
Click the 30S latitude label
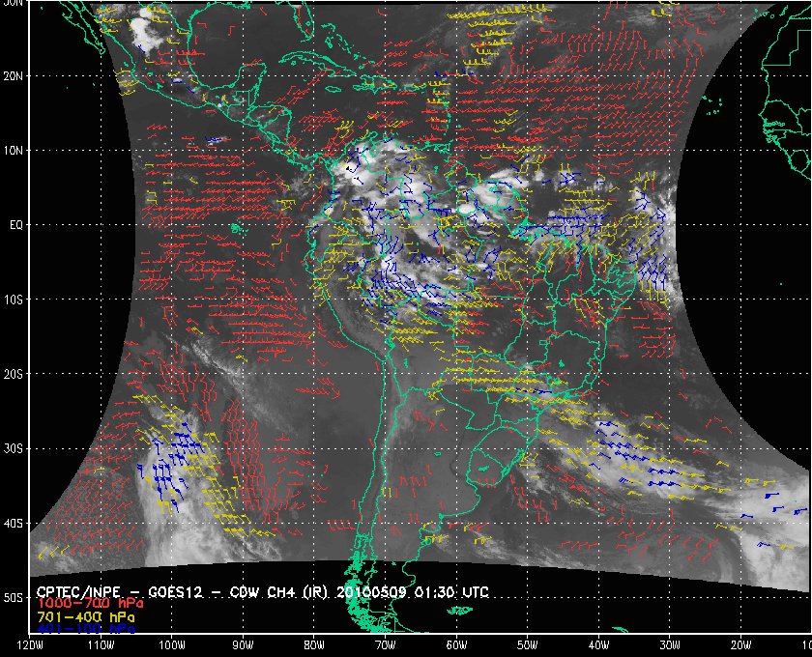tap(13, 448)
